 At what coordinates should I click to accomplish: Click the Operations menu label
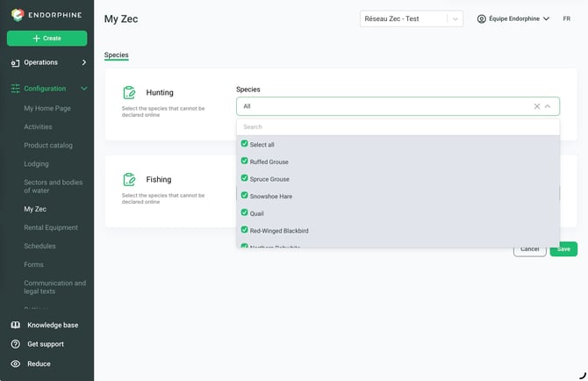pos(41,62)
